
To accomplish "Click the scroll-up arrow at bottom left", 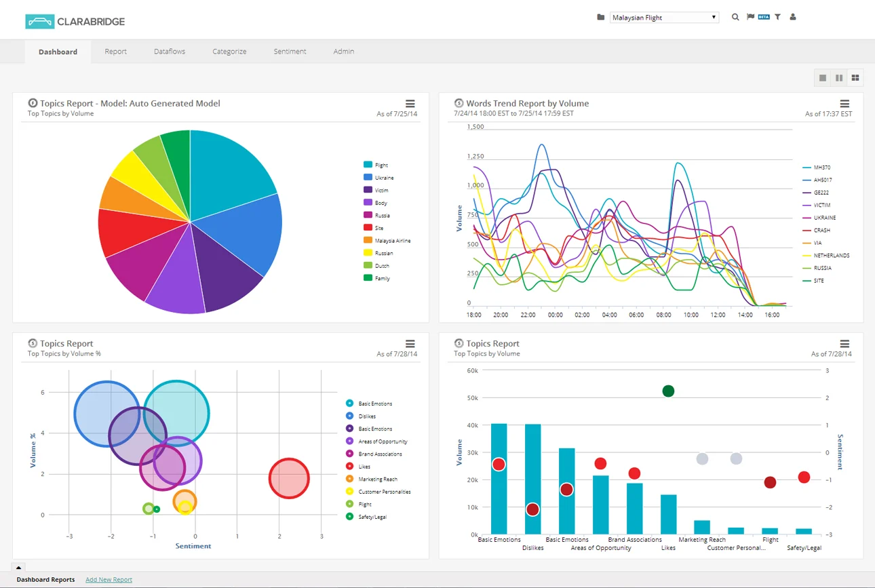I will pyautogui.click(x=18, y=568).
